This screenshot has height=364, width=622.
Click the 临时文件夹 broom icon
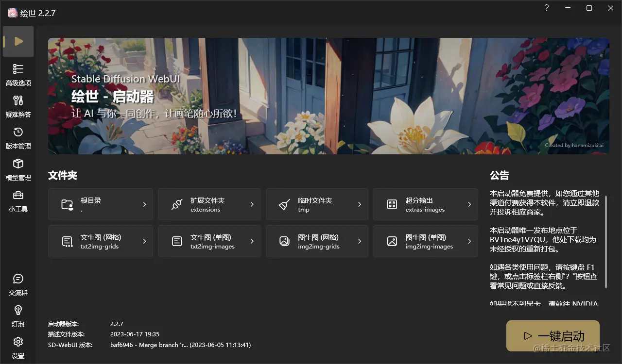(x=285, y=204)
